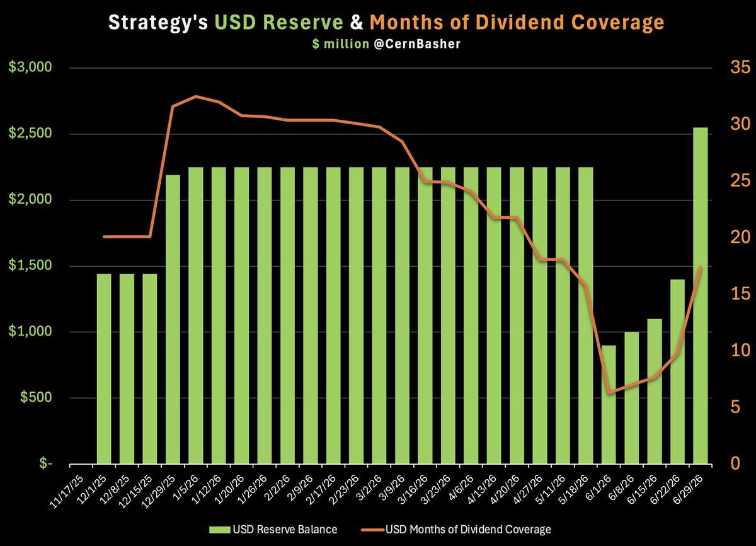Click the '$1,500' left axis label
This screenshot has height=546, width=756.
point(31,266)
